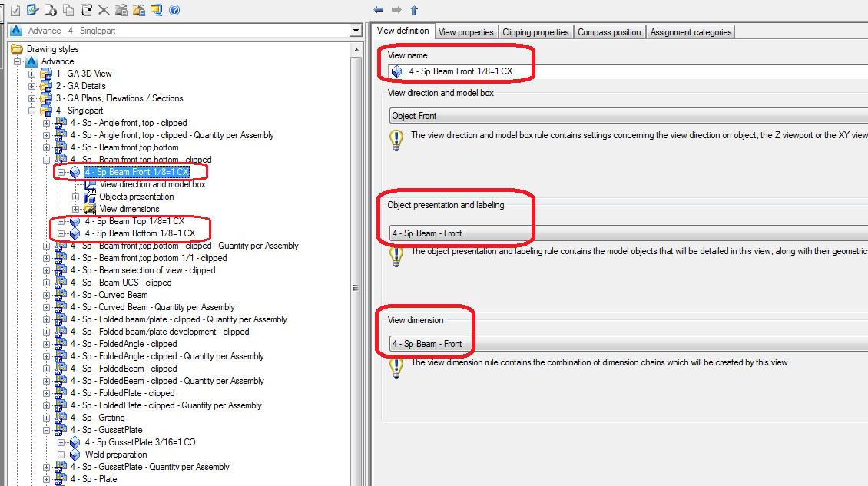The height and width of the screenshot is (486, 868).
Task: Expand the 4 - Sp Beam Bottom 1/8=1 CX node
Action: click(61, 233)
